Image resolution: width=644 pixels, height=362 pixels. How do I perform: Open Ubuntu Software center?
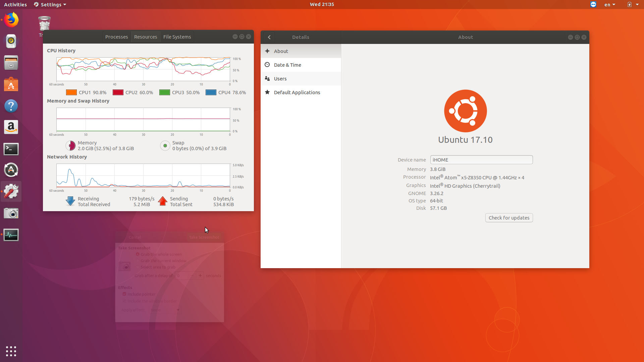11,84
